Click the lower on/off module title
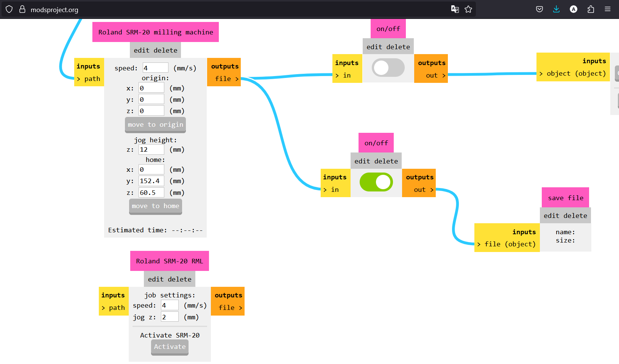 (376, 143)
